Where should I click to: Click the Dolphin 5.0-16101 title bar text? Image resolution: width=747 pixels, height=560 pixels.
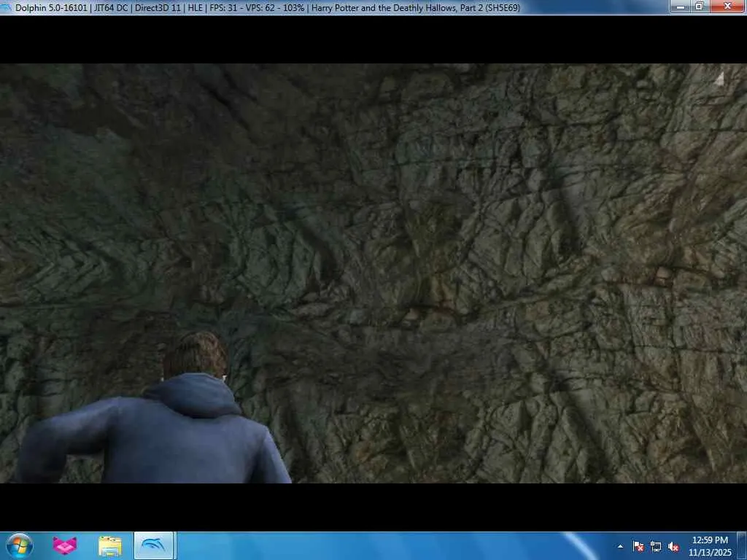tap(51, 7)
